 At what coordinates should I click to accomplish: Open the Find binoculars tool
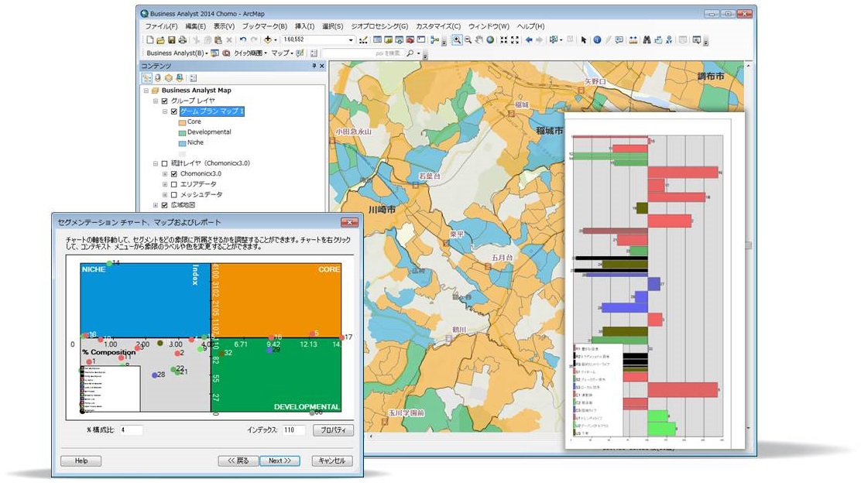(647, 39)
